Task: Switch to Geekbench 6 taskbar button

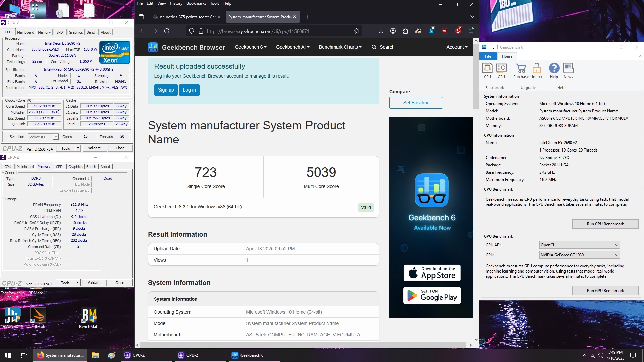Action: 254,355
